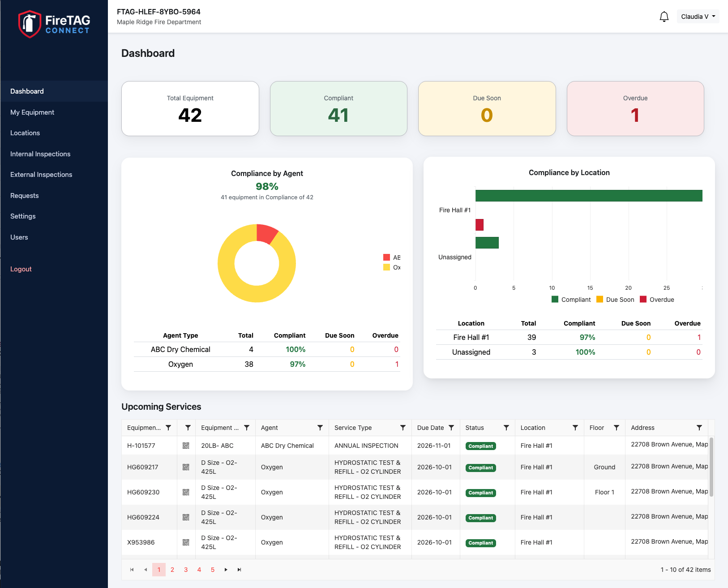Open filter for Location column in Upcoming Services
The image size is (728, 588).
pyautogui.click(x=575, y=428)
